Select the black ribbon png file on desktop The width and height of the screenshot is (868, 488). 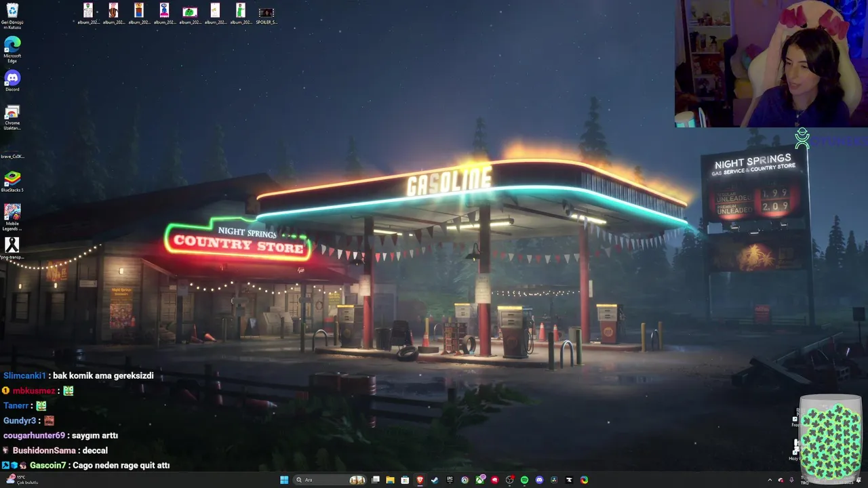pos(12,248)
